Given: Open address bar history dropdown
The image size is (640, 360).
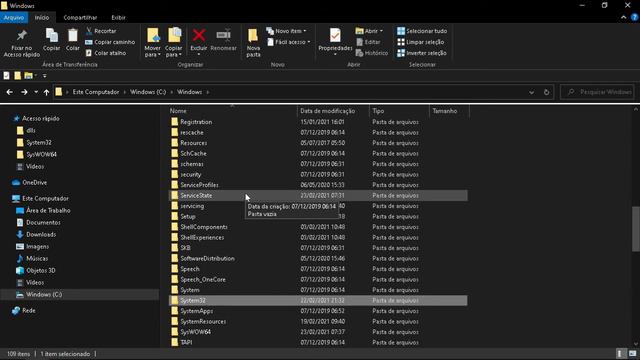Looking at the screenshot, I should click(531, 92).
